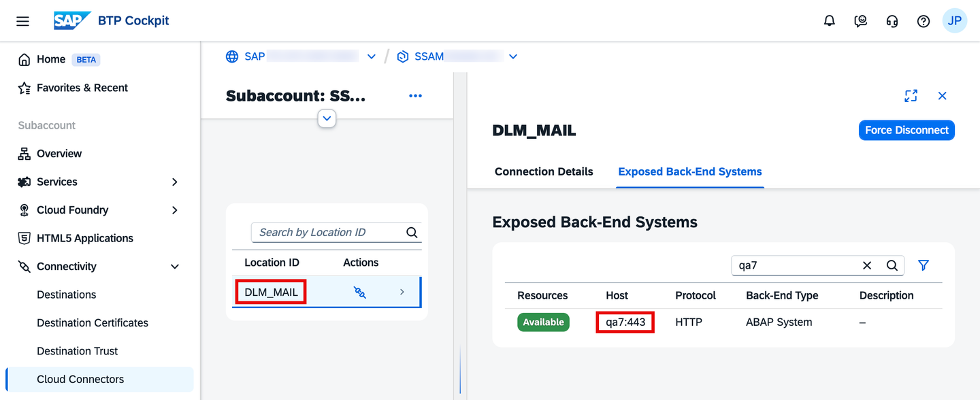Open Favorites & Recent
This screenshot has height=400, width=980.
tap(82, 88)
